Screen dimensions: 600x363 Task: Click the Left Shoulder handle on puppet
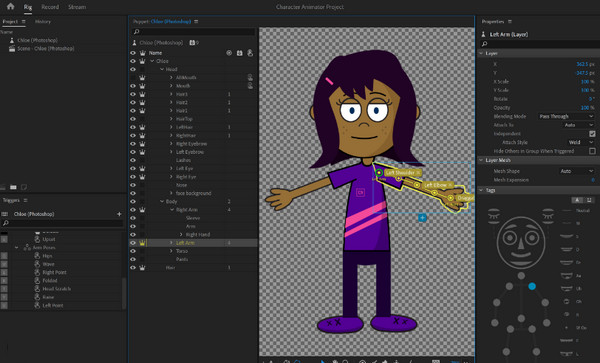pyautogui.click(x=379, y=173)
